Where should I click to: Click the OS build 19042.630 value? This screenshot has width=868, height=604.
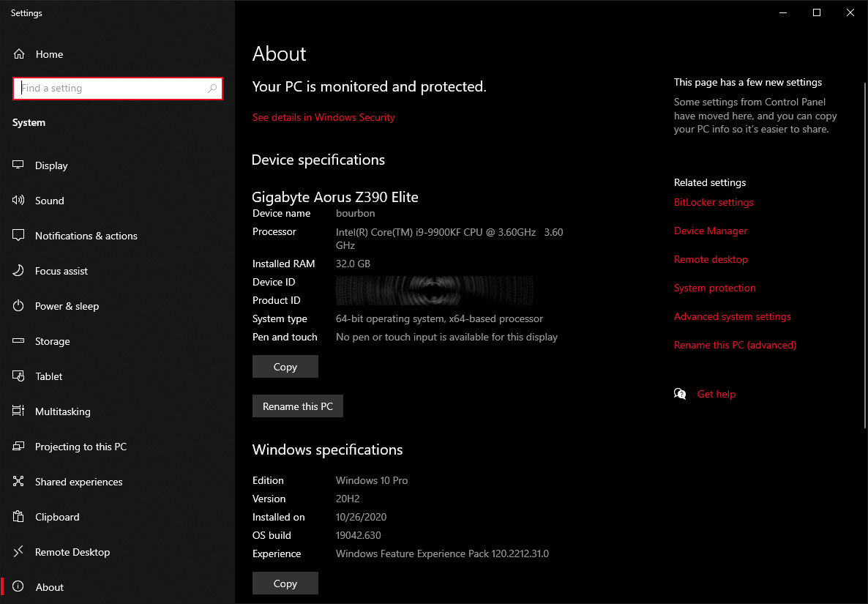tap(359, 535)
